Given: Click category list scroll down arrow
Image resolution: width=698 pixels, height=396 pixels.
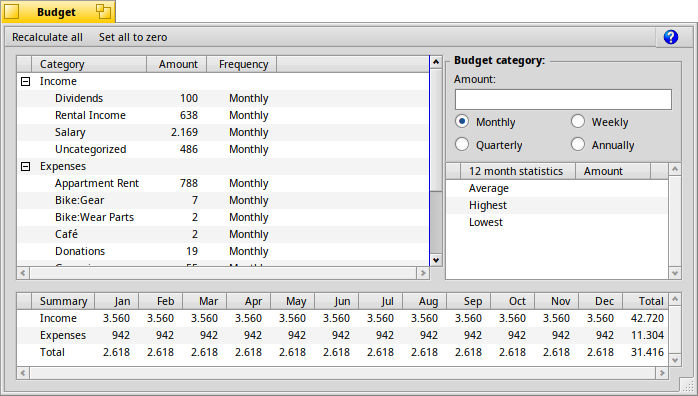Looking at the screenshot, I should pos(436,261).
